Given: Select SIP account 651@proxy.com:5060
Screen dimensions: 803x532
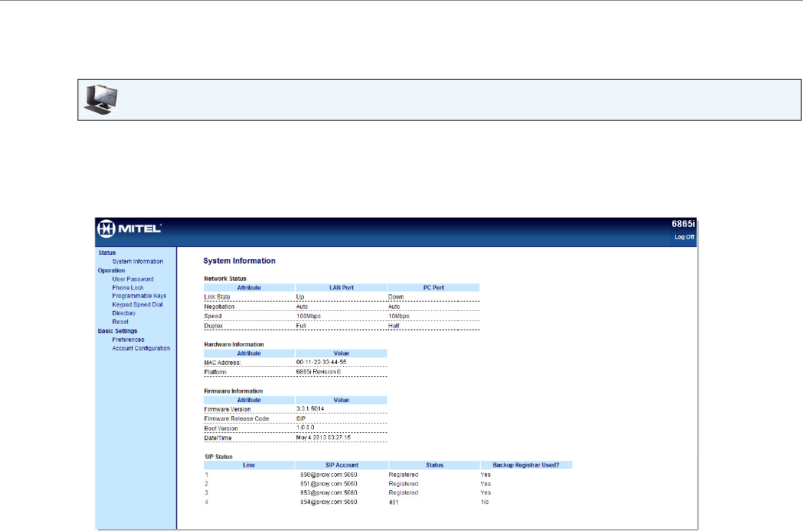Looking at the screenshot, I should tap(329, 484).
